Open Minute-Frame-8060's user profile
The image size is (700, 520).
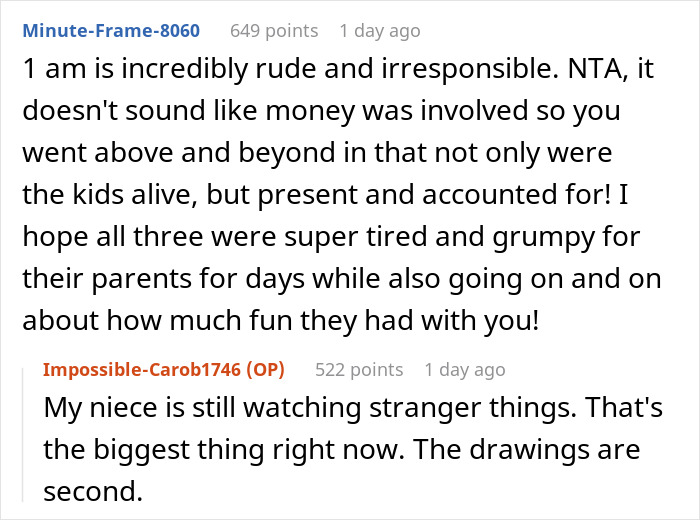(x=112, y=31)
